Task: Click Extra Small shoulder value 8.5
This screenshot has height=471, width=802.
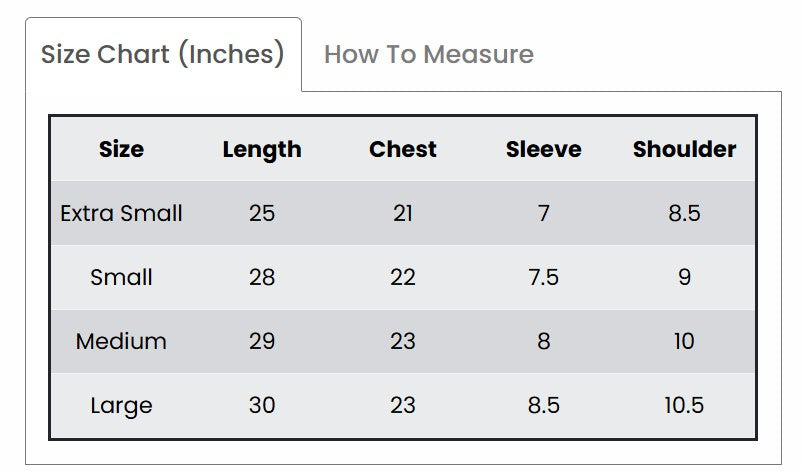Action: [x=684, y=213]
